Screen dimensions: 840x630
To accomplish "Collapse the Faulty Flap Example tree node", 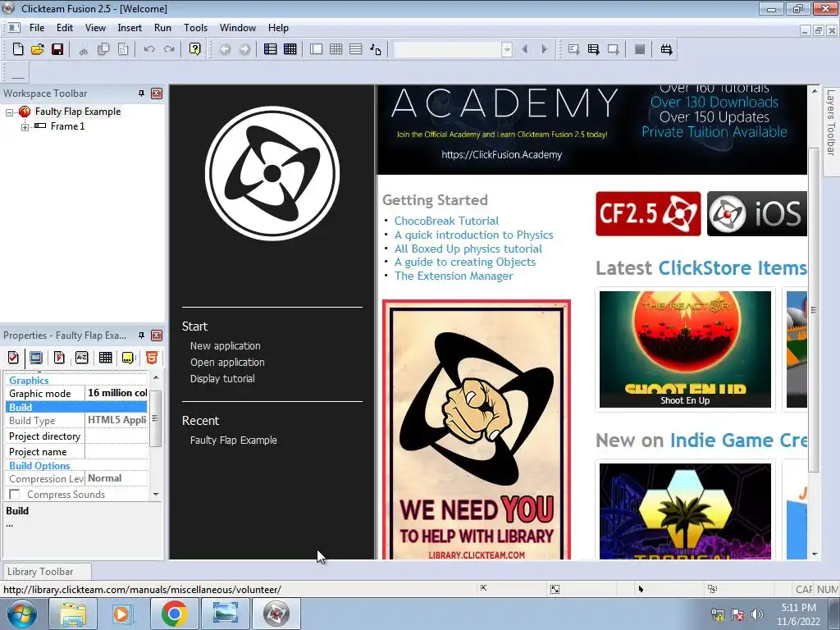I will [9, 112].
